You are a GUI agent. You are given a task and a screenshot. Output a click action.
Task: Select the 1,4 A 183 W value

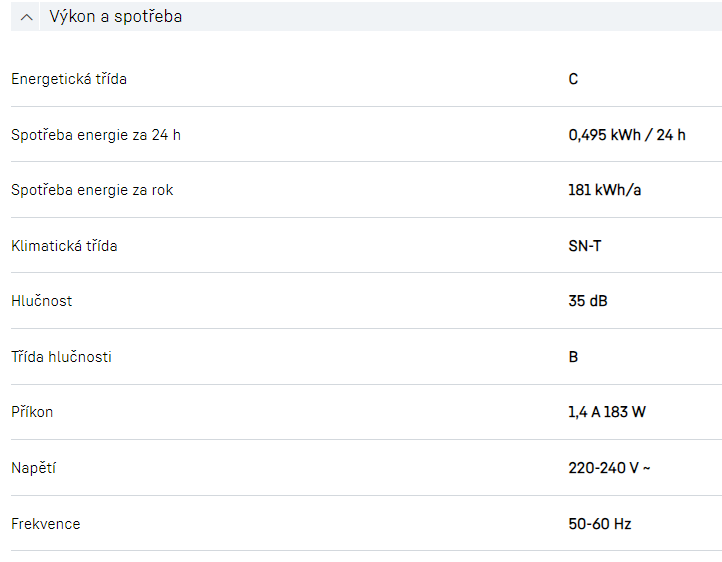607,412
